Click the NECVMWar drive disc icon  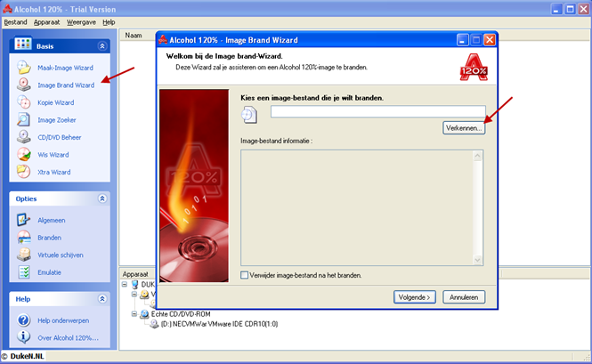point(154,324)
